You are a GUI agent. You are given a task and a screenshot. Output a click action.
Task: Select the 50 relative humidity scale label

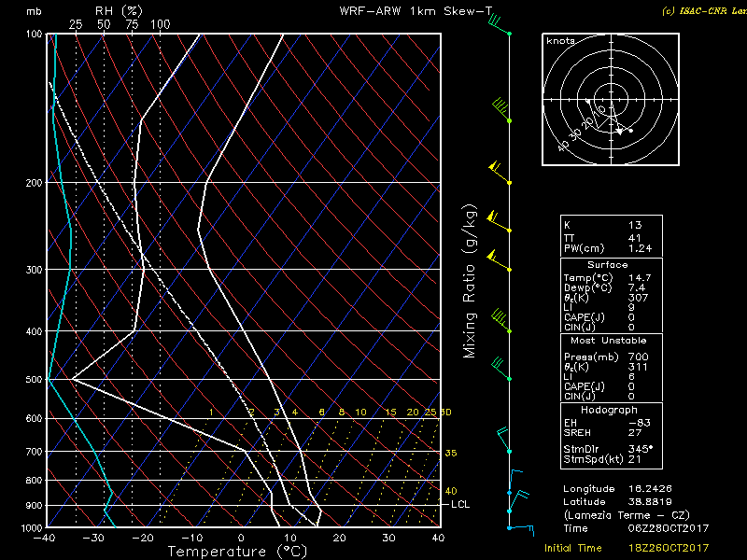(x=104, y=24)
